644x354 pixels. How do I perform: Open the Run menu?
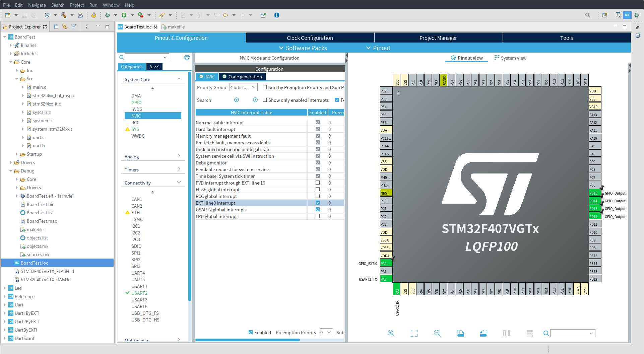93,5
